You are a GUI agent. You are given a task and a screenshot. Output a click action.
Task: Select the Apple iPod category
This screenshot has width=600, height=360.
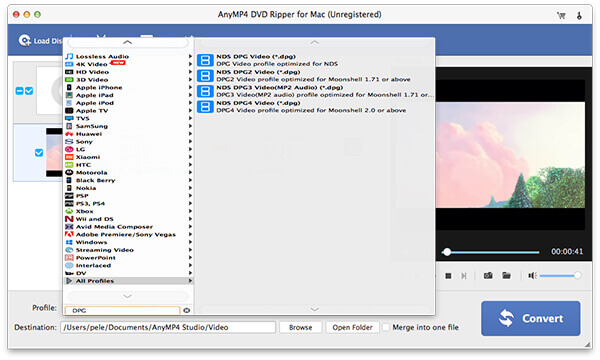tap(129, 103)
